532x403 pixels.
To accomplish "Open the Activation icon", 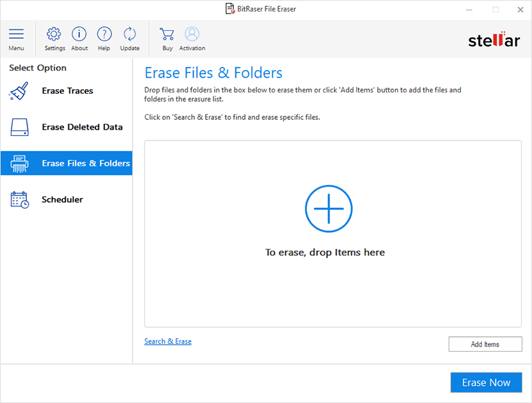I will [192, 35].
